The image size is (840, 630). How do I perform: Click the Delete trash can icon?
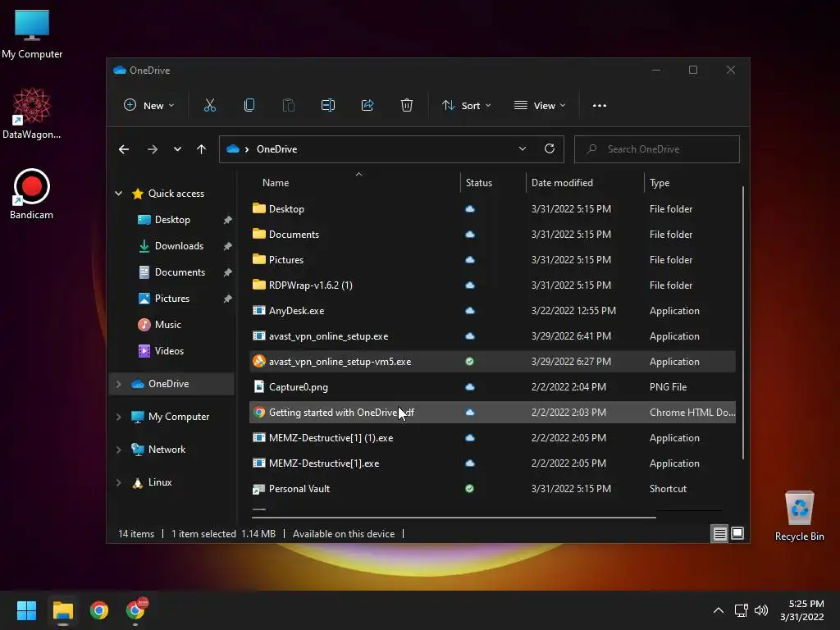tap(407, 106)
